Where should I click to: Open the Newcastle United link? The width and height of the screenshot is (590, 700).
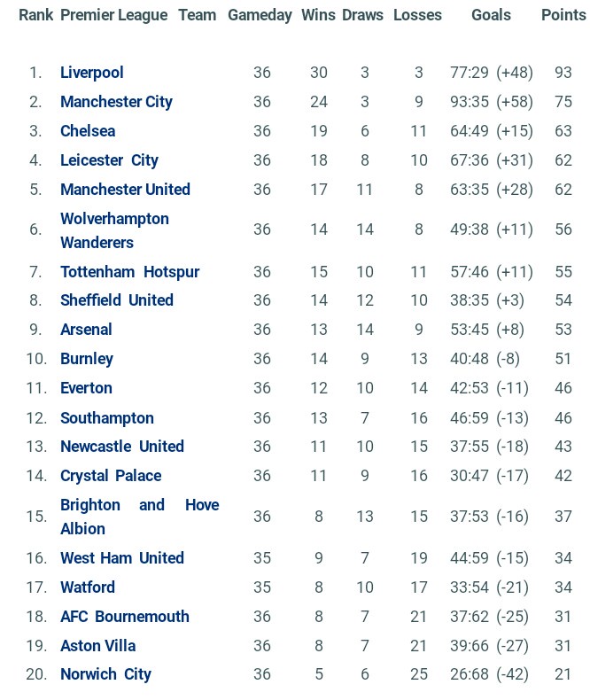click(122, 447)
